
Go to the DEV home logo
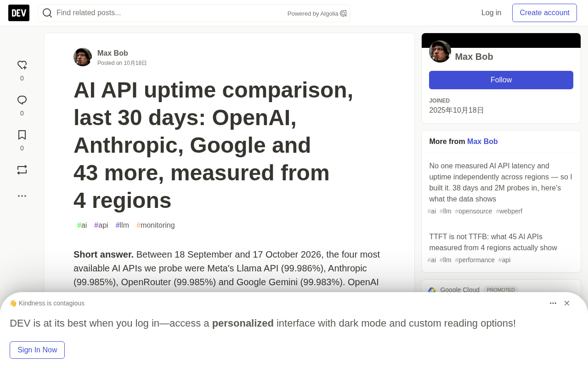(x=19, y=13)
